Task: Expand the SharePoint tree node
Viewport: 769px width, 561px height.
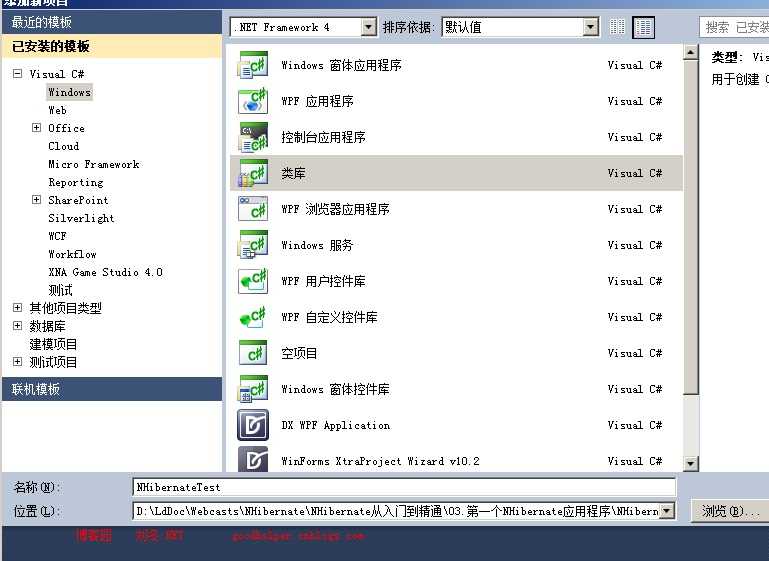Action: (36, 200)
